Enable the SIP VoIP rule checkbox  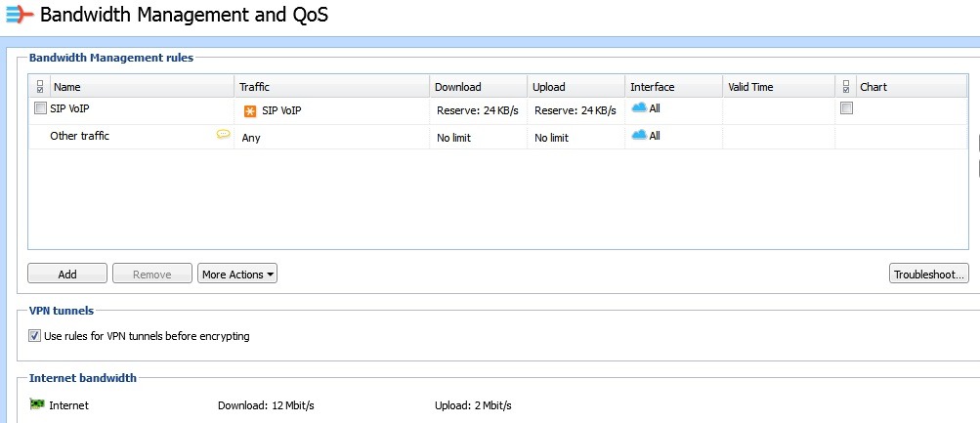(40, 108)
